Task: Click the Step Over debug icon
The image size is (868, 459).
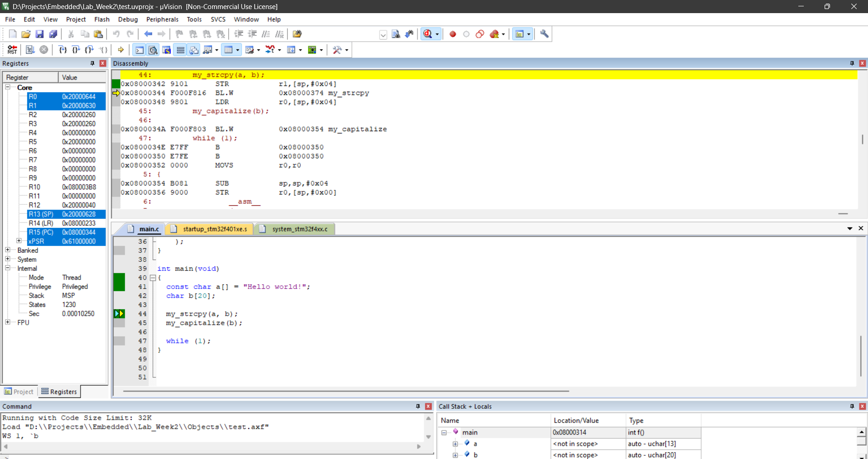Action: tap(76, 50)
